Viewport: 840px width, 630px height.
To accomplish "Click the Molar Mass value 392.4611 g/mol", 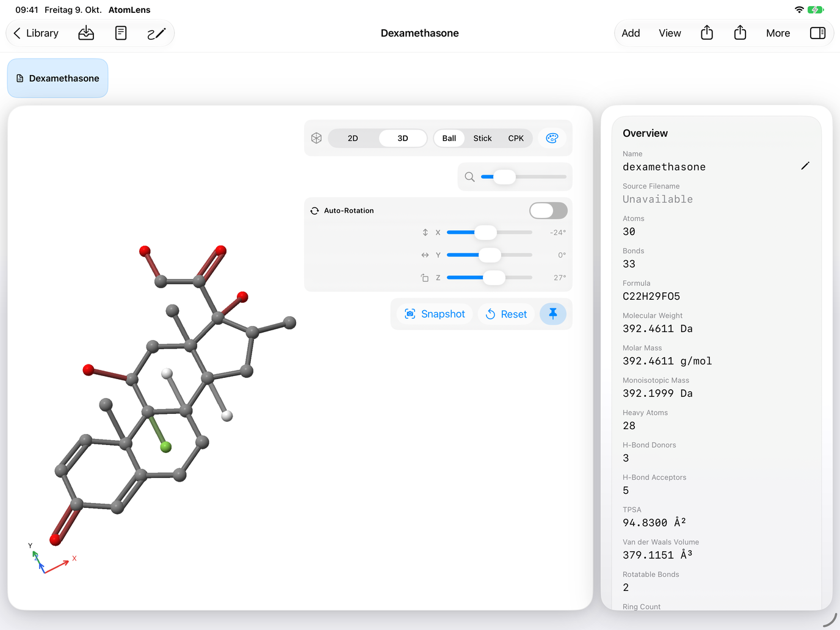I will (x=667, y=361).
